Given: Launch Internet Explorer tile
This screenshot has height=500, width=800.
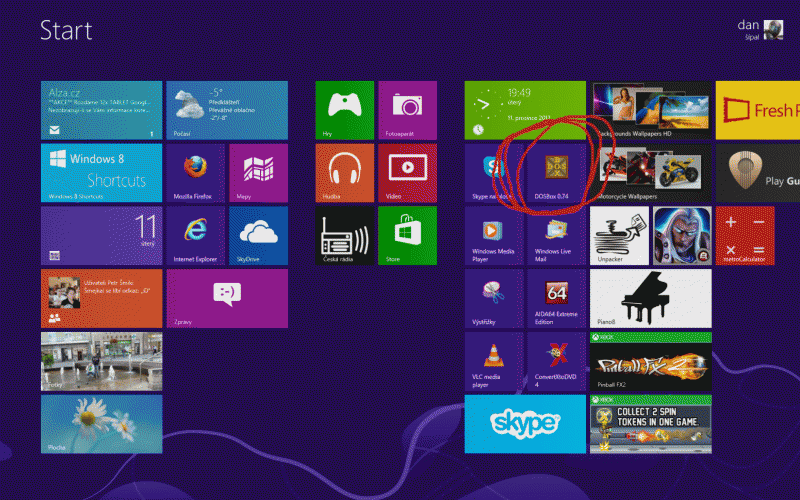Looking at the screenshot, I should (195, 236).
